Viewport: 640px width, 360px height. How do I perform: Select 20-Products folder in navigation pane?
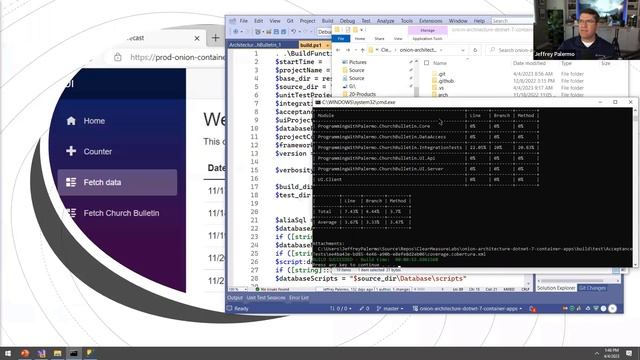362,94
